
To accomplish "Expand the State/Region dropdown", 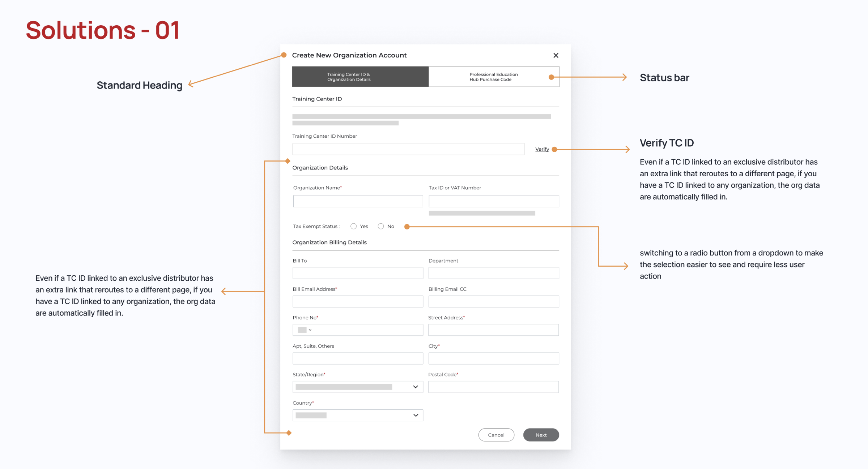I will 358,387.
